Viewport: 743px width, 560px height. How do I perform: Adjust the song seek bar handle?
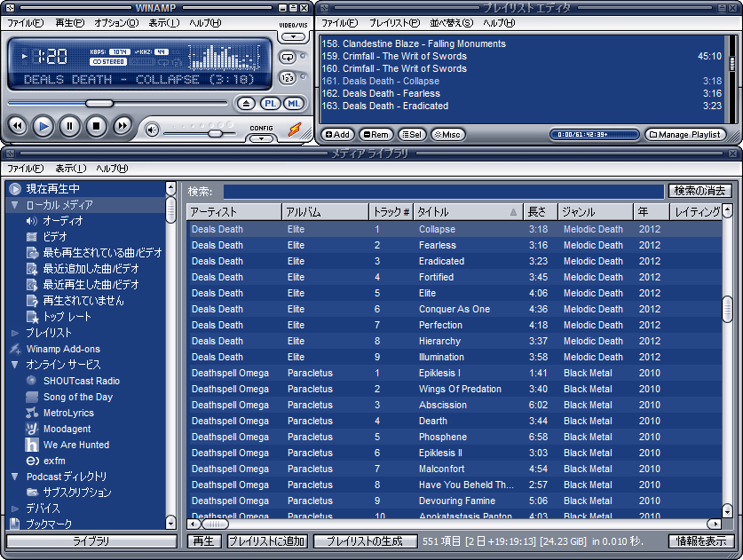pos(99,103)
